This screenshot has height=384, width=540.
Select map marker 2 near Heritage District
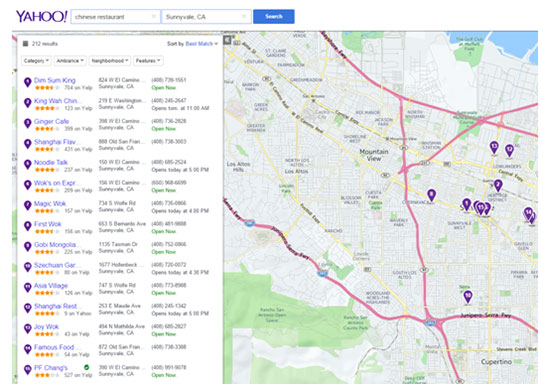[498, 186]
